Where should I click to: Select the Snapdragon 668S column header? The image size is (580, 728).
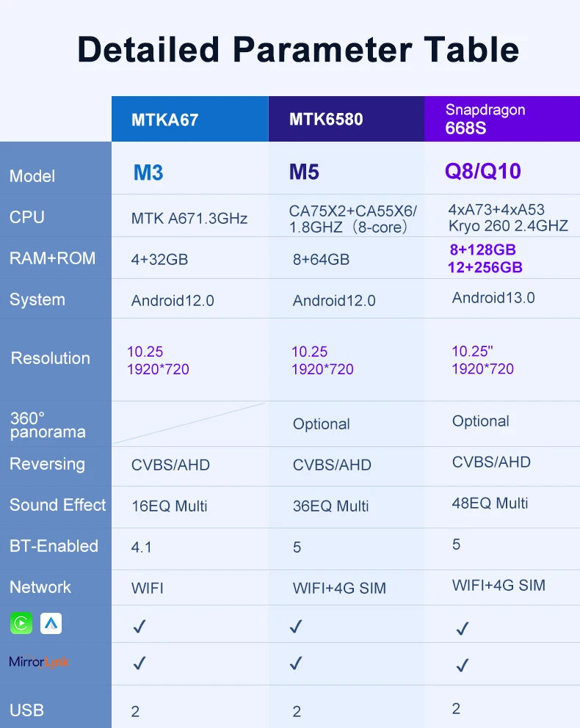click(x=485, y=119)
